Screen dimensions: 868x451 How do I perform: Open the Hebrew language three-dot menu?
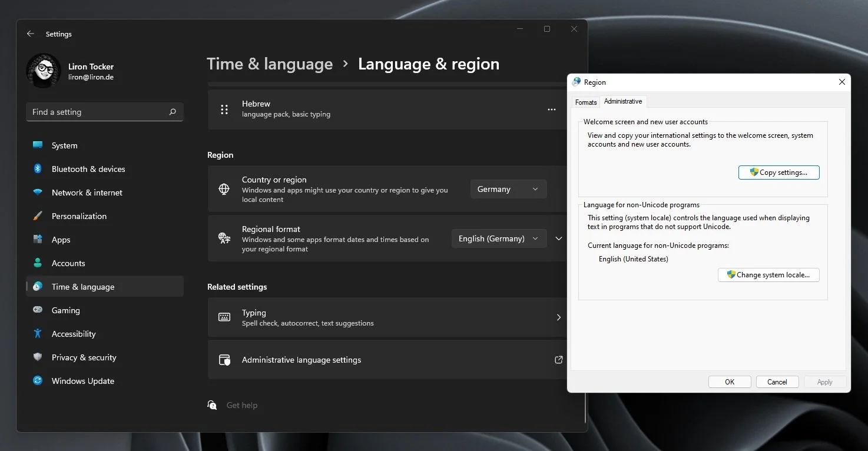552,110
